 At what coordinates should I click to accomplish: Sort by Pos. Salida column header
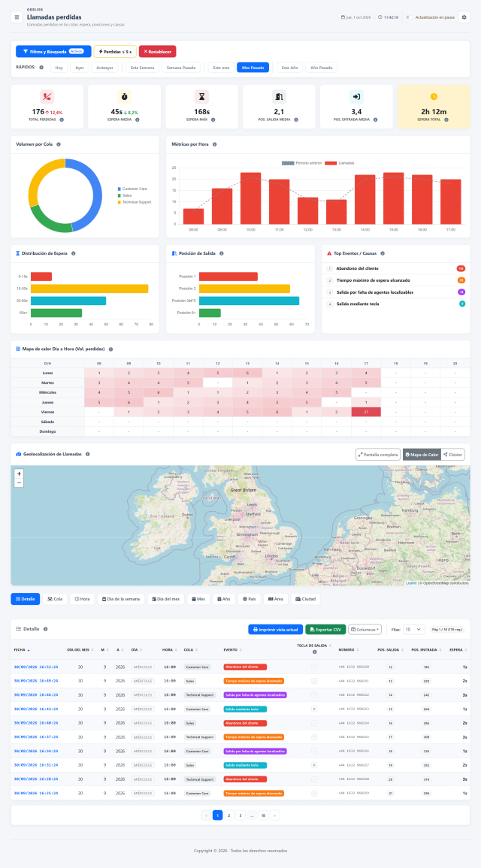(390, 650)
